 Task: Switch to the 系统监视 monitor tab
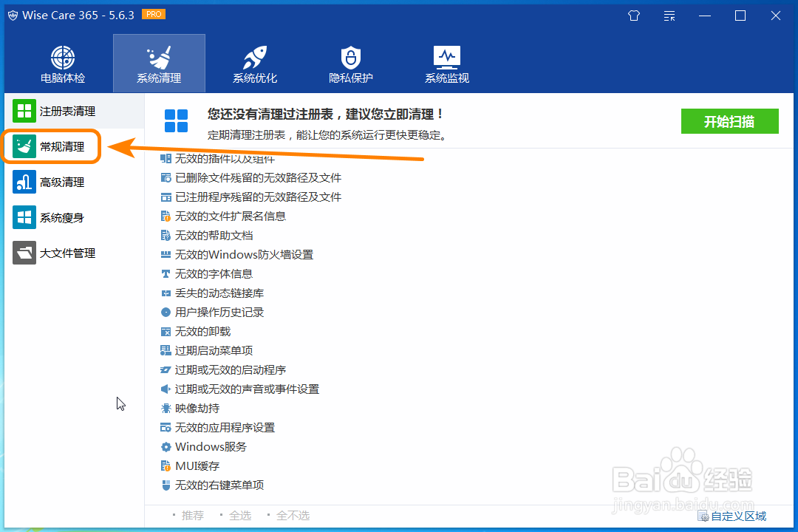[446, 63]
